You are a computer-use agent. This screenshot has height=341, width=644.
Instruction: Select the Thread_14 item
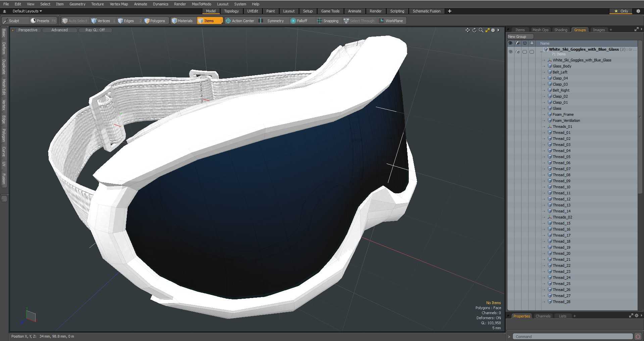click(561, 211)
